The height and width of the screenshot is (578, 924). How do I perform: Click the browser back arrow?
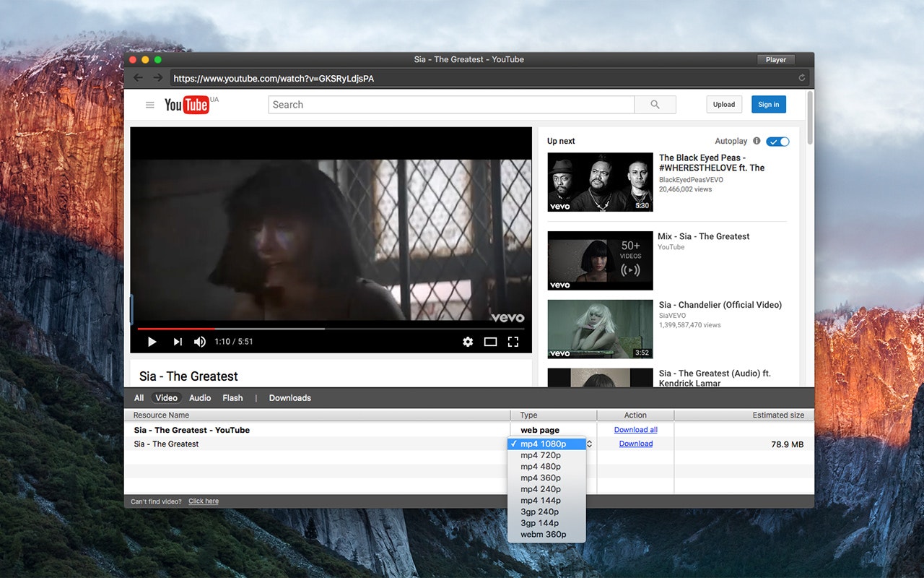coord(138,78)
